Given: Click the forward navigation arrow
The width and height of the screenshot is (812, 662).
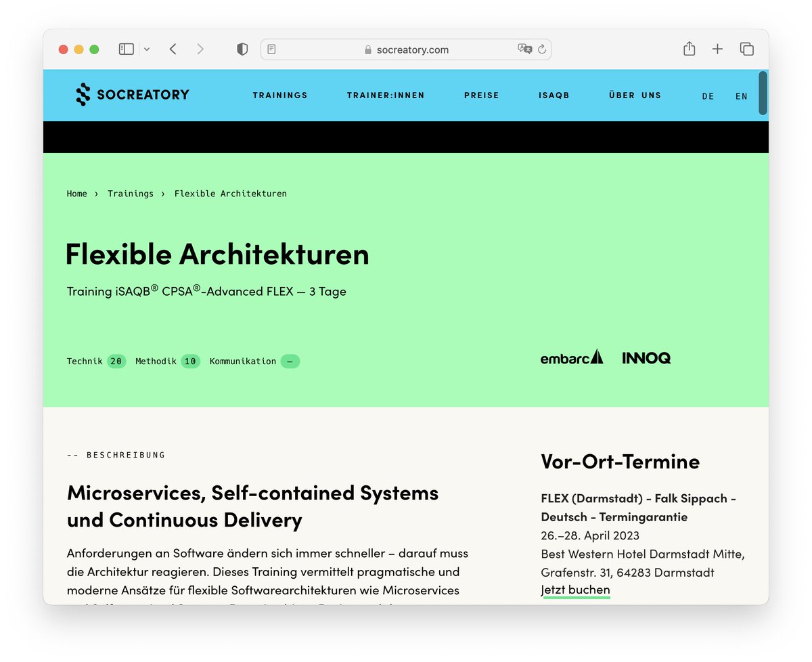Looking at the screenshot, I should tap(200, 49).
